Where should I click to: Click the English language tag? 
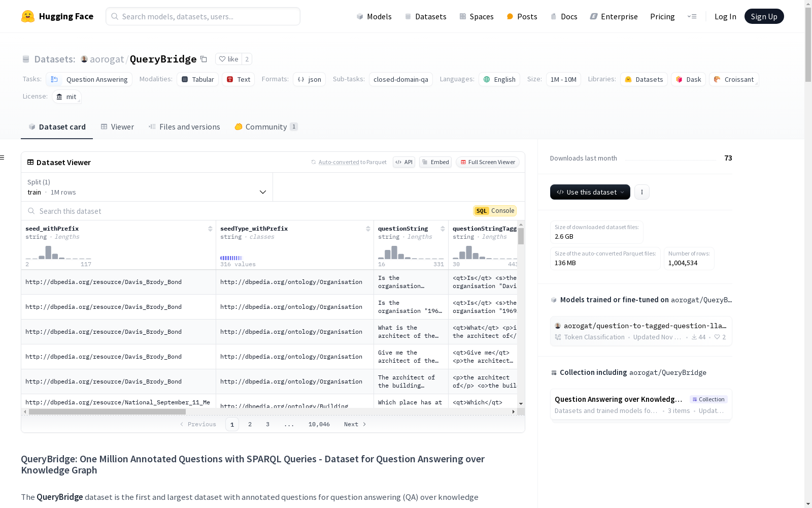(499, 79)
